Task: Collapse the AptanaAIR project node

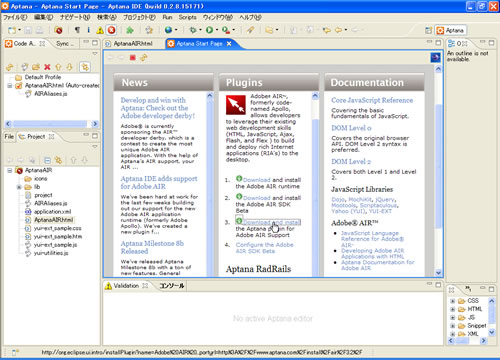Action: point(10,170)
